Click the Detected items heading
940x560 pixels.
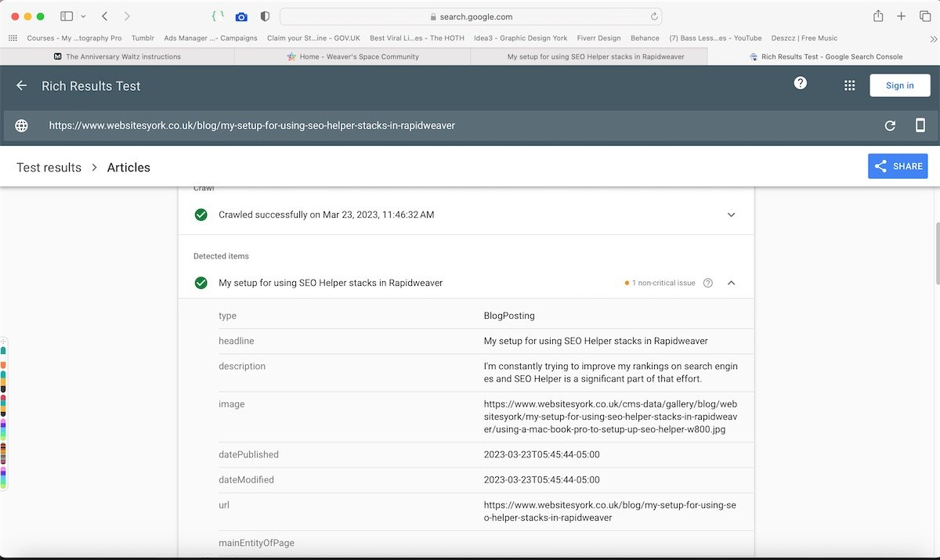(221, 256)
